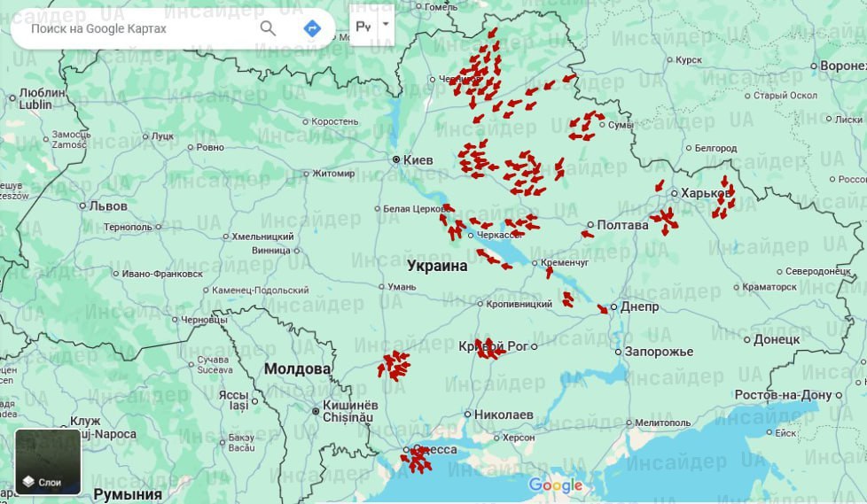
Task: Click the Днепр city marker dot
Action: coord(613,307)
